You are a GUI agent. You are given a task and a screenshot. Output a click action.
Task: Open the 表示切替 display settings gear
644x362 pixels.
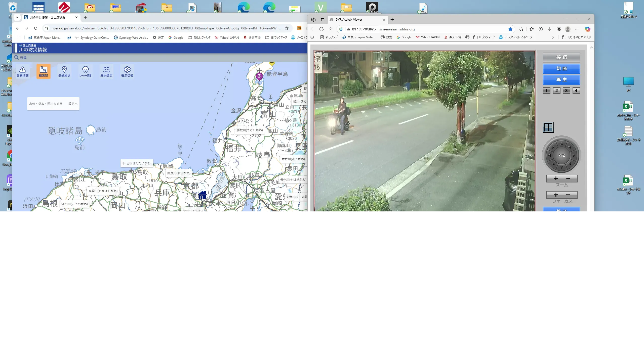tap(127, 71)
